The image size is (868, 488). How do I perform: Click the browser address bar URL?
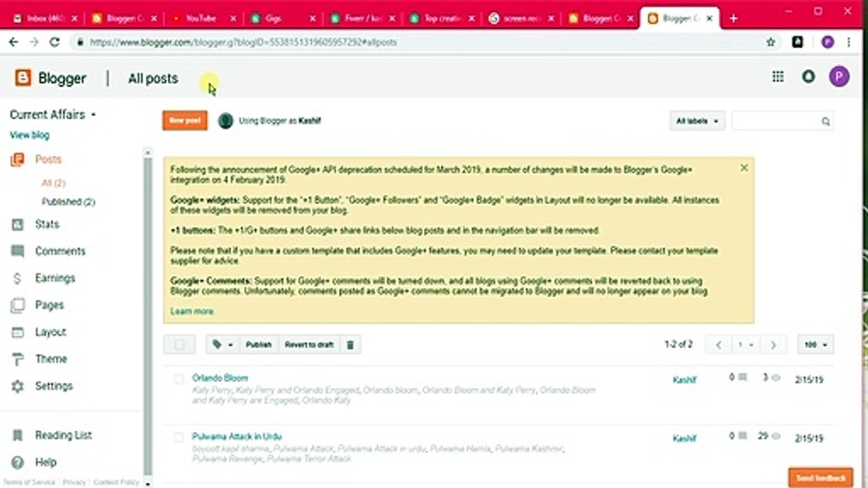243,42
